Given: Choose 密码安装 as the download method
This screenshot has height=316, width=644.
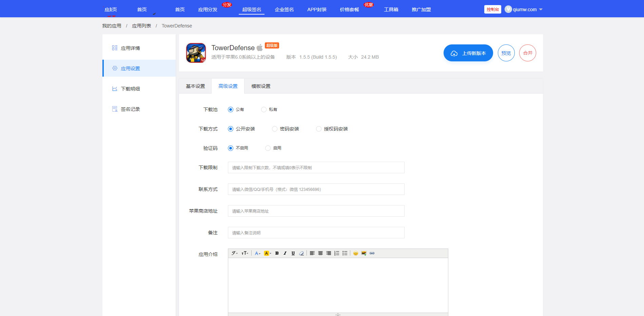Looking at the screenshot, I should coord(275,129).
